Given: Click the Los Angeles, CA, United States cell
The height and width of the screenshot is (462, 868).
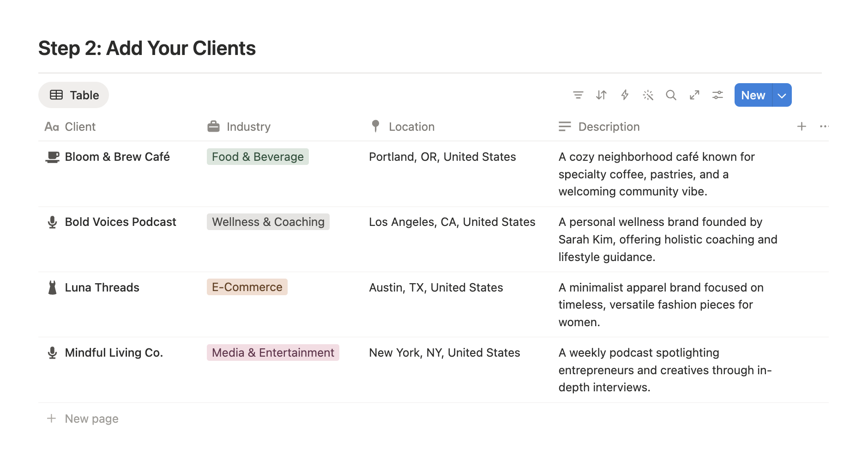Looking at the screenshot, I should click(x=452, y=222).
